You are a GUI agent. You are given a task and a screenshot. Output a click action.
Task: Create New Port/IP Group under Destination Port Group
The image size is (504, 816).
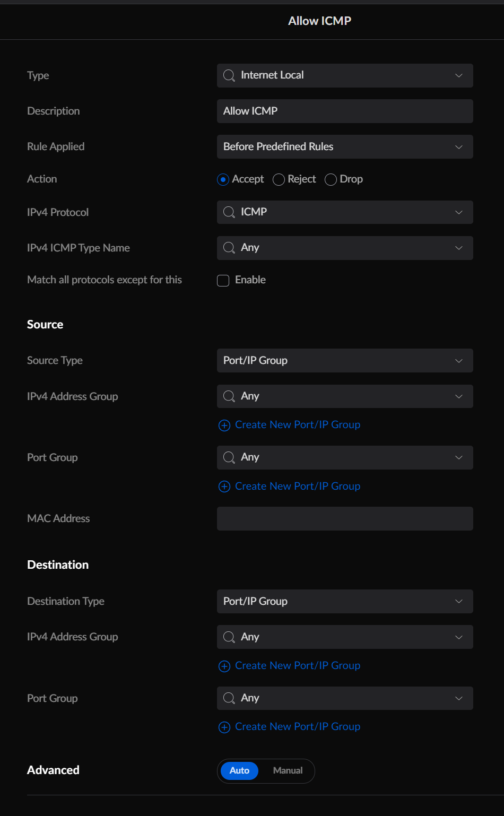click(297, 727)
